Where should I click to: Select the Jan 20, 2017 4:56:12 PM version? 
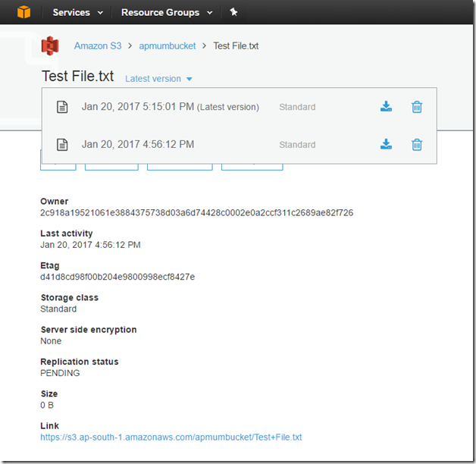pyautogui.click(x=138, y=144)
